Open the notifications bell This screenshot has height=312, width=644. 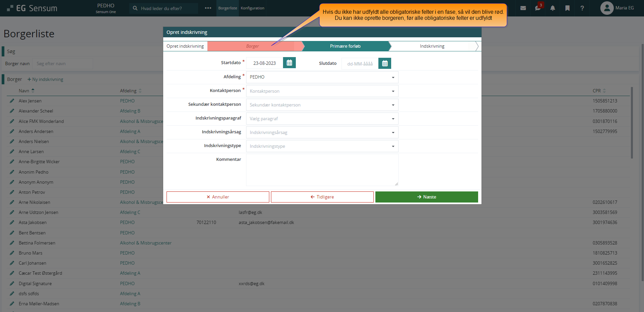coord(552,8)
